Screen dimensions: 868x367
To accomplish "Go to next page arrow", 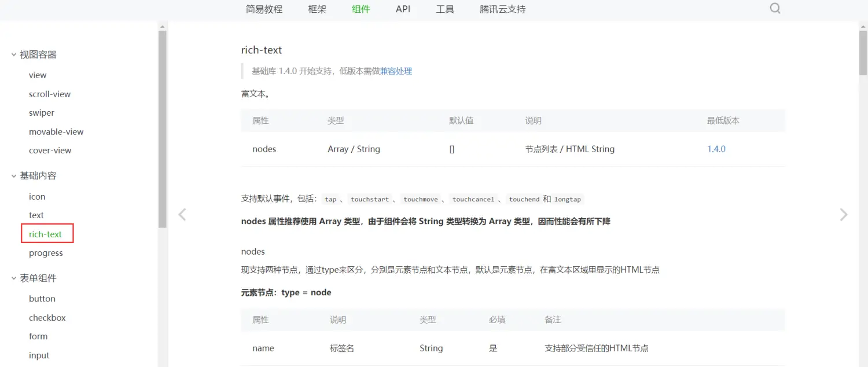I will (x=844, y=215).
